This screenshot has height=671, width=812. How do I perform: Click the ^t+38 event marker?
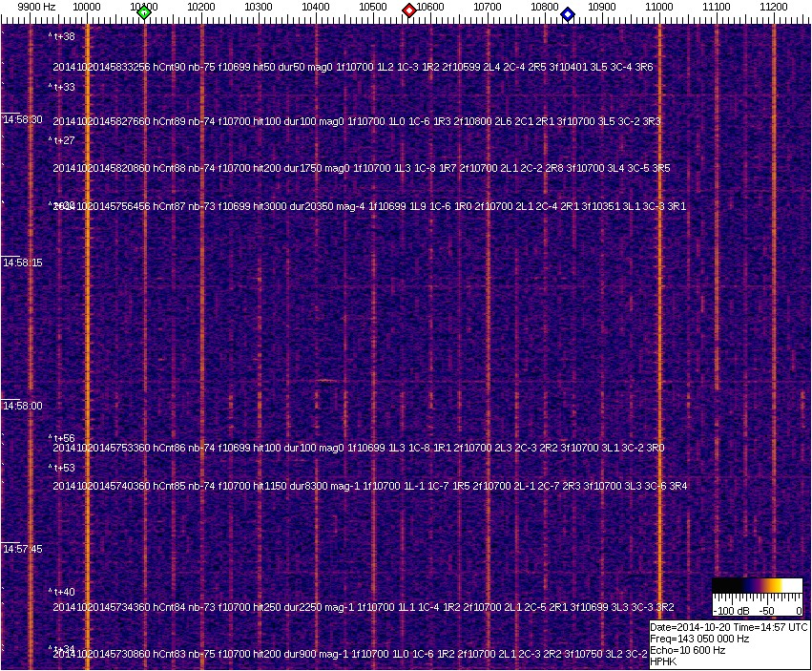tap(62, 36)
